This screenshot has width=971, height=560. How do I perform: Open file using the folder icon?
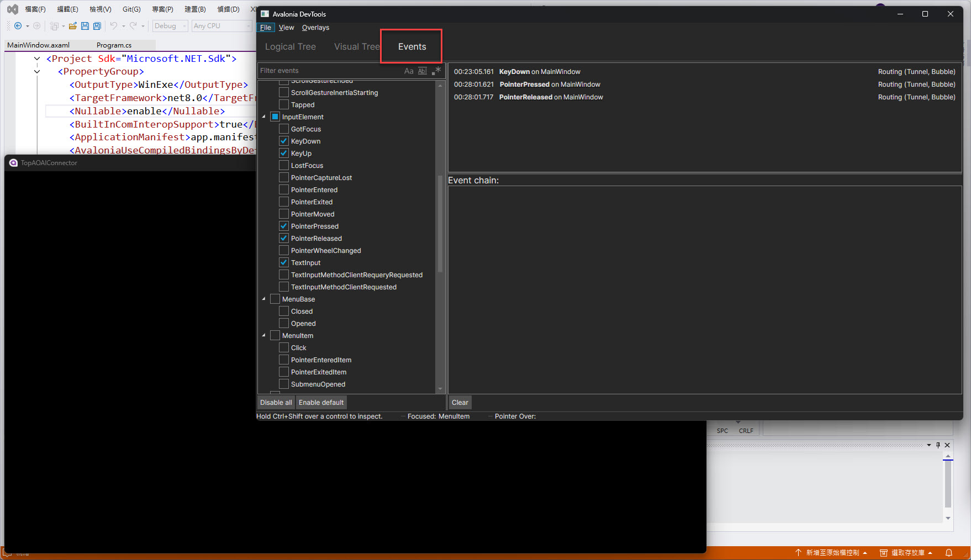pyautogui.click(x=73, y=26)
